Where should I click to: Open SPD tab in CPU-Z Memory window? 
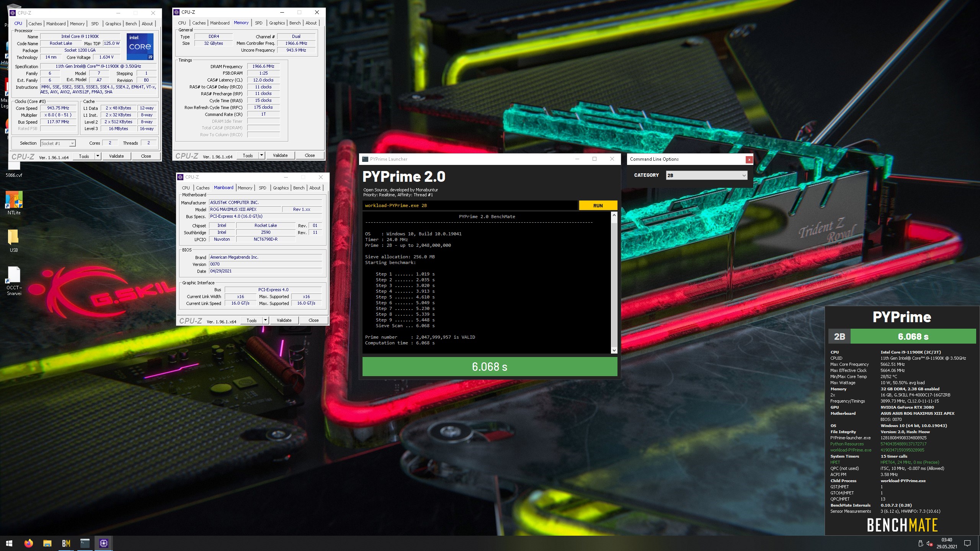click(259, 23)
